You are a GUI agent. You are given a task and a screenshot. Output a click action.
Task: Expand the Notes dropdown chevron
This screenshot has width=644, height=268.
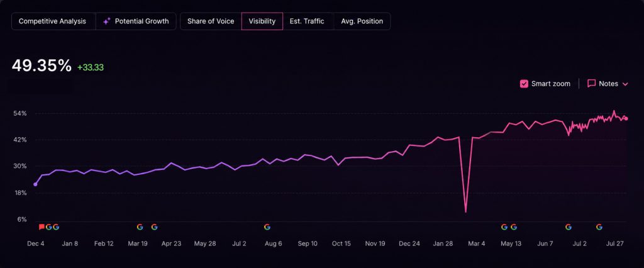[x=625, y=84]
